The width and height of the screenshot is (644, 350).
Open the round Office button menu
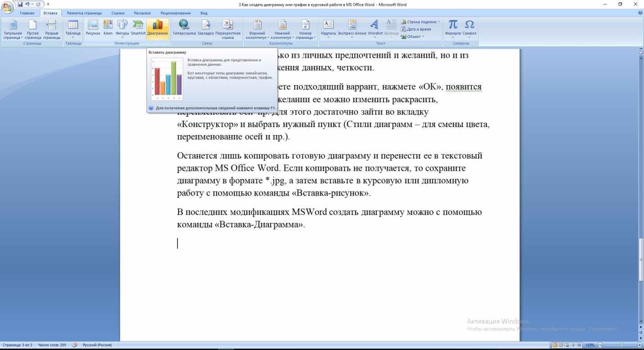7,7
